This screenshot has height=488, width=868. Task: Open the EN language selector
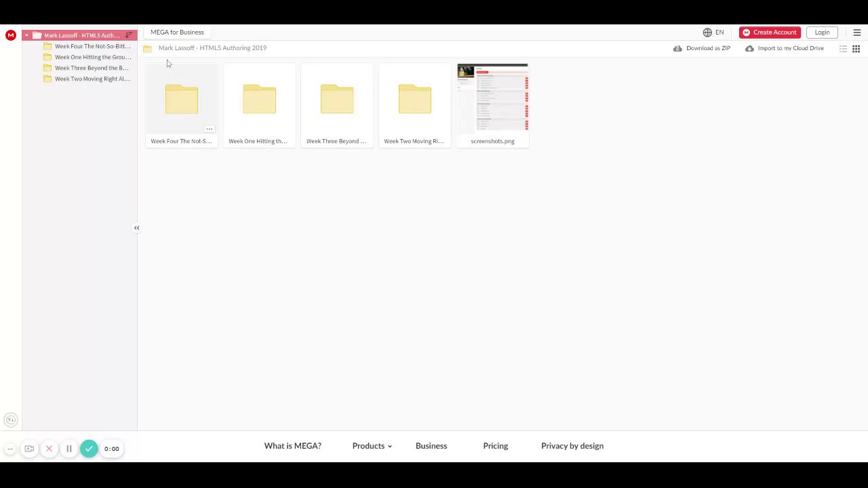(x=713, y=33)
